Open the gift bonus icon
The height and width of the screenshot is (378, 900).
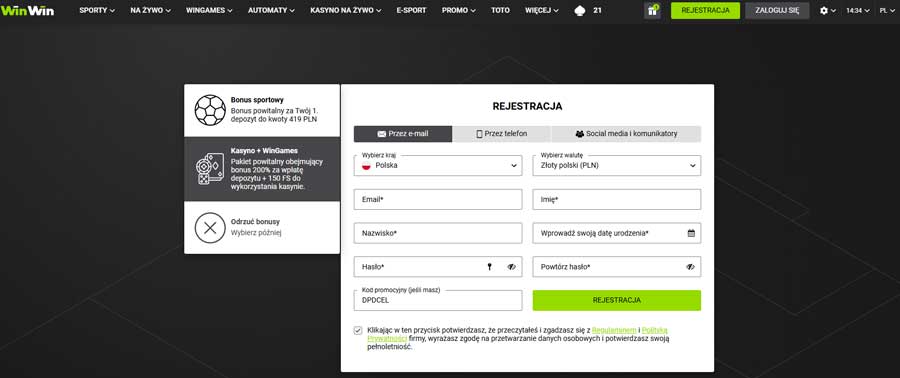click(x=652, y=10)
